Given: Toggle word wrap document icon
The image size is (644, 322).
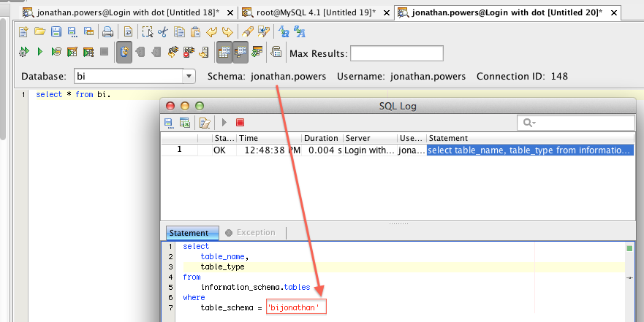Looking at the screenshot, I should tap(128, 31).
